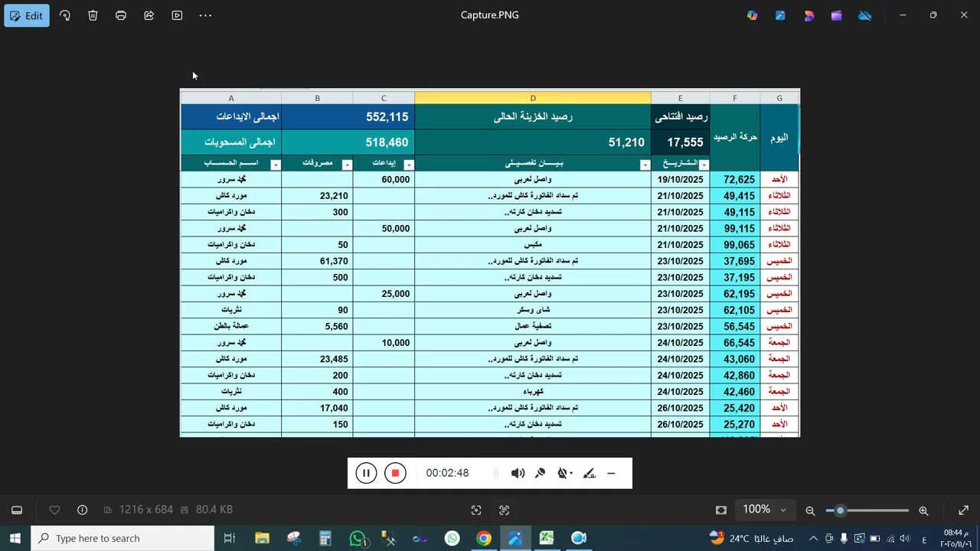This screenshot has width=980, height=551.
Task: Enter full screen view
Action: click(963, 510)
